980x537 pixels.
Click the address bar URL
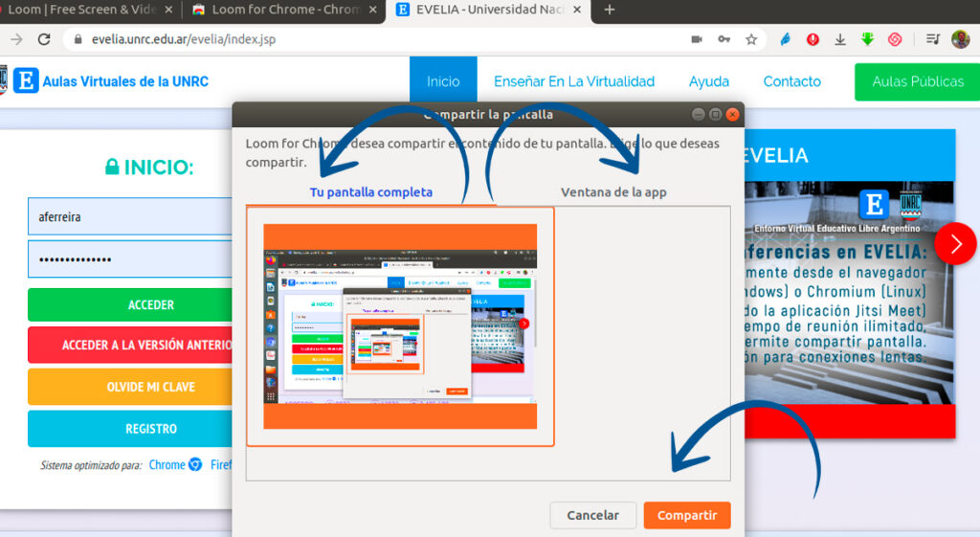pyautogui.click(x=184, y=39)
